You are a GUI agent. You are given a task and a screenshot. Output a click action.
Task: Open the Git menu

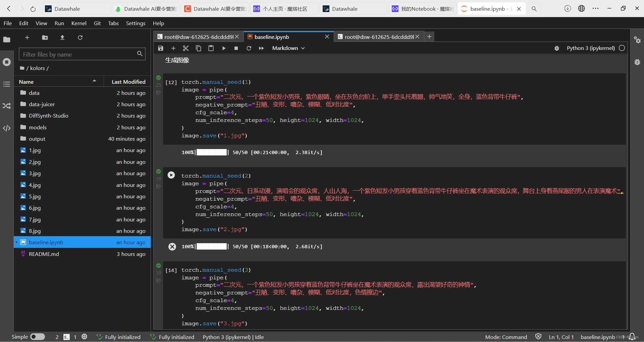coord(97,23)
